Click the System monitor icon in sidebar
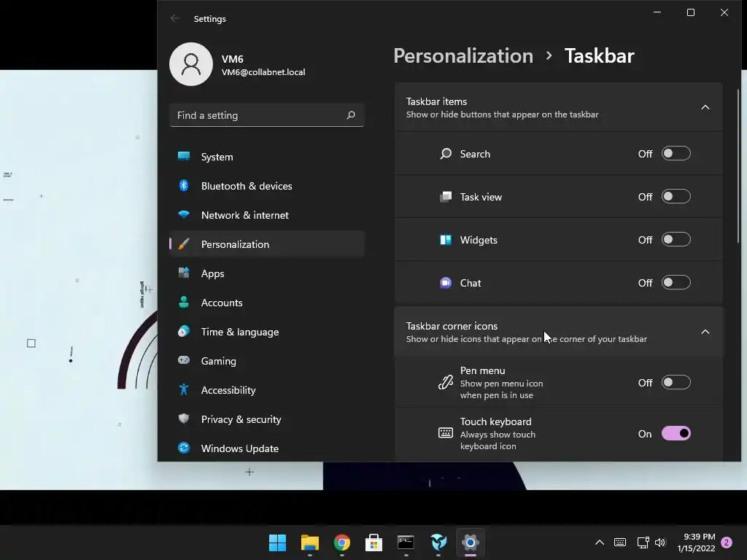Screen dimensions: 747x560 click(184, 156)
